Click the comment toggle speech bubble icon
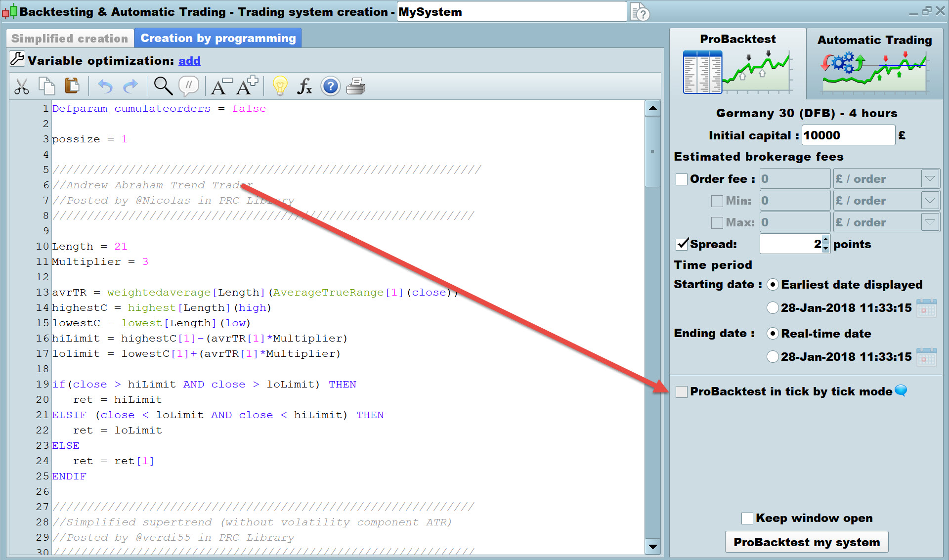 pyautogui.click(x=188, y=86)
